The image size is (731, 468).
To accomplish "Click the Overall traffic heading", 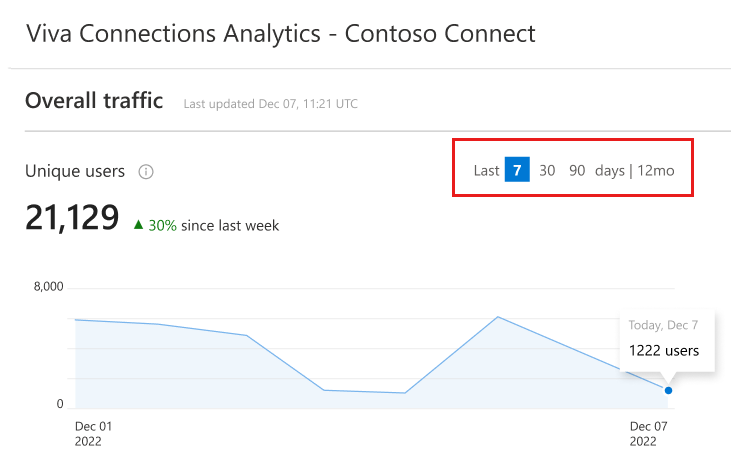I will pyautogui.click(x=94, y=100).
